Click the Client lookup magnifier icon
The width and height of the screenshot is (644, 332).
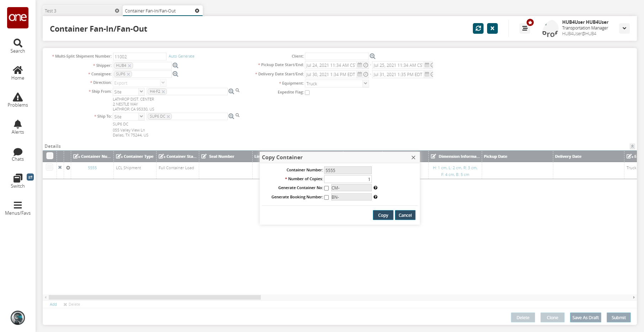pos(373,56)
